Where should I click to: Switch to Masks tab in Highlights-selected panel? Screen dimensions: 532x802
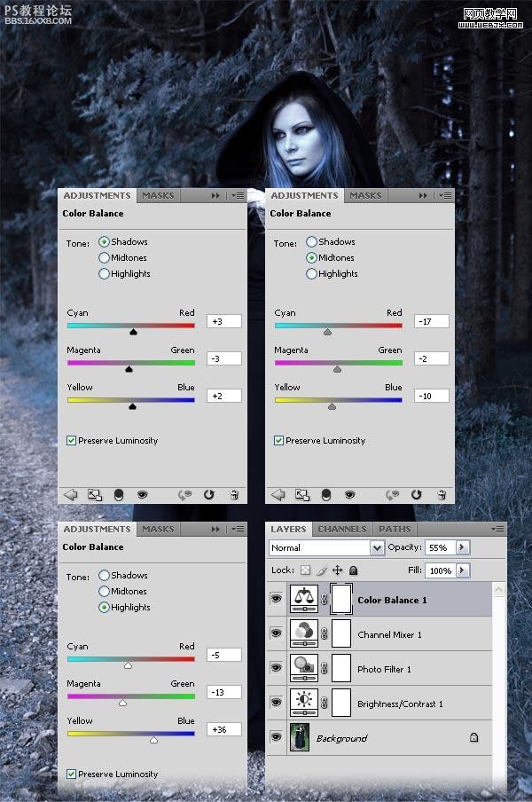158,529
